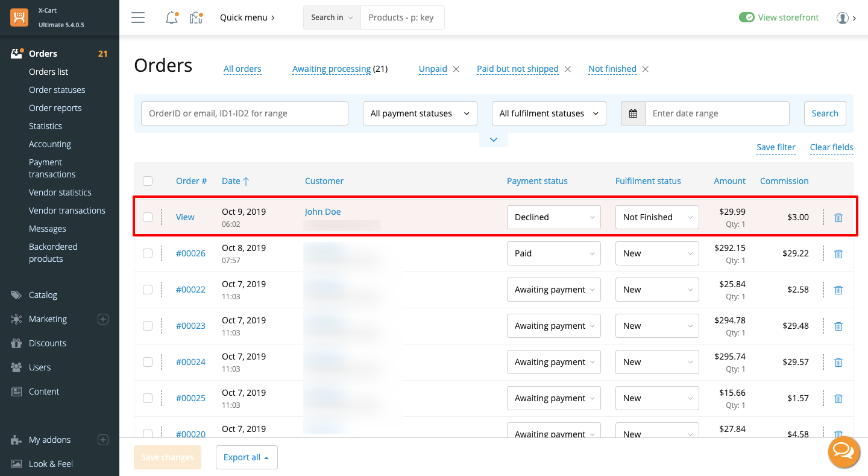Click the OrderID or email search field

click(245, 113)
